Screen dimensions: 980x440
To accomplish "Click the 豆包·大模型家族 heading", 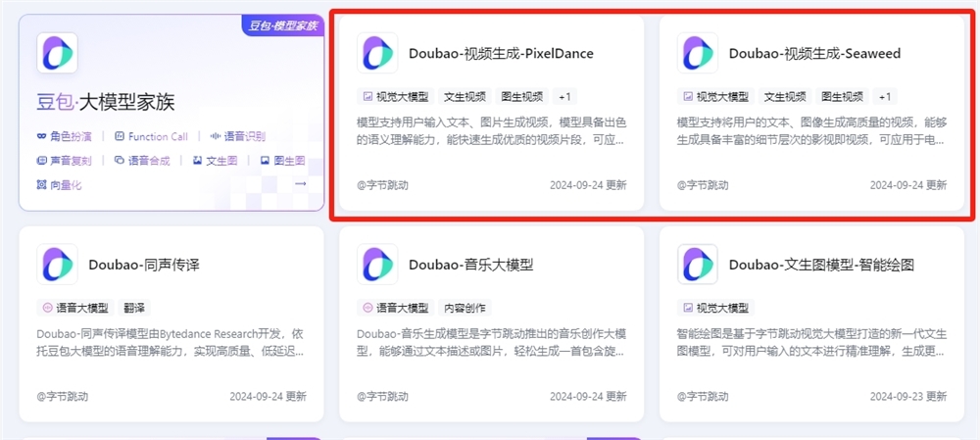I will pos(106,102).
